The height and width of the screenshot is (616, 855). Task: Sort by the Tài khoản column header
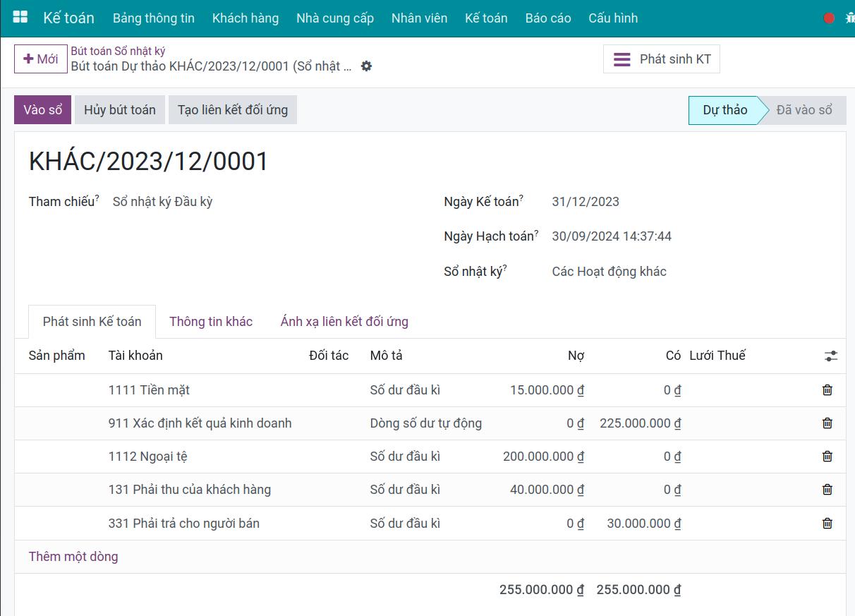pos(135,356)
